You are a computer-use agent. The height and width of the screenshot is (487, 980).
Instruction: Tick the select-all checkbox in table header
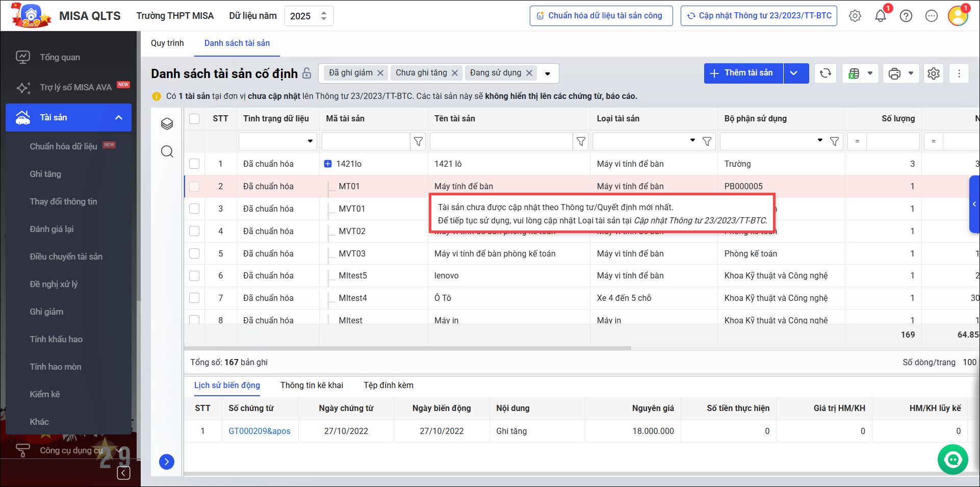194,118
